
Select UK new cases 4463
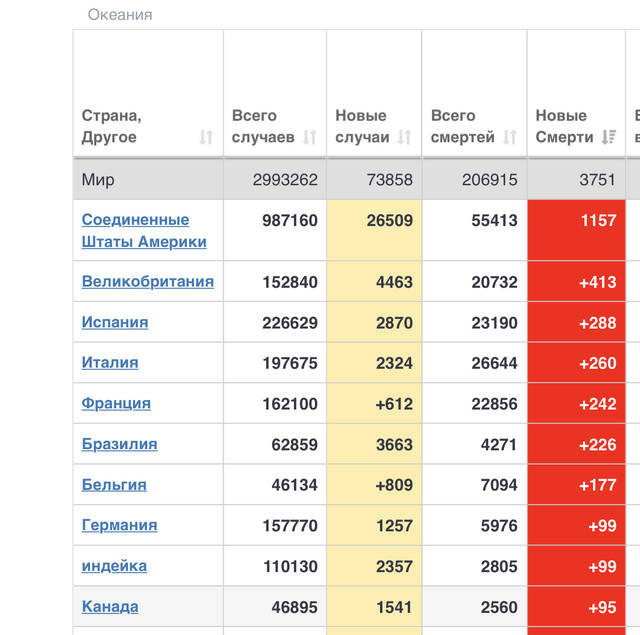pos(394,282)
